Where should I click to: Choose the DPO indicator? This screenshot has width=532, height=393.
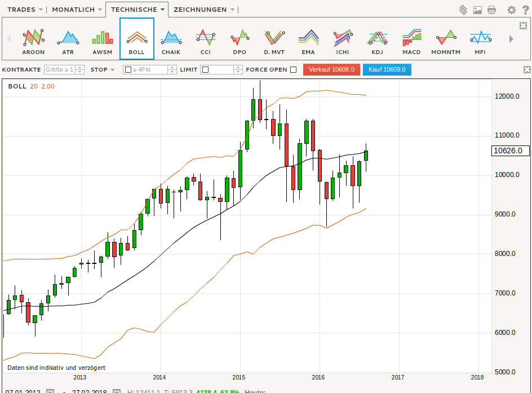tap(240, 42)
